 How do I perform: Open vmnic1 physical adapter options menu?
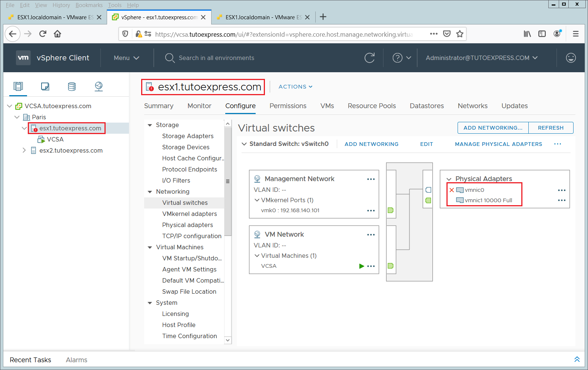click(562, 200)
